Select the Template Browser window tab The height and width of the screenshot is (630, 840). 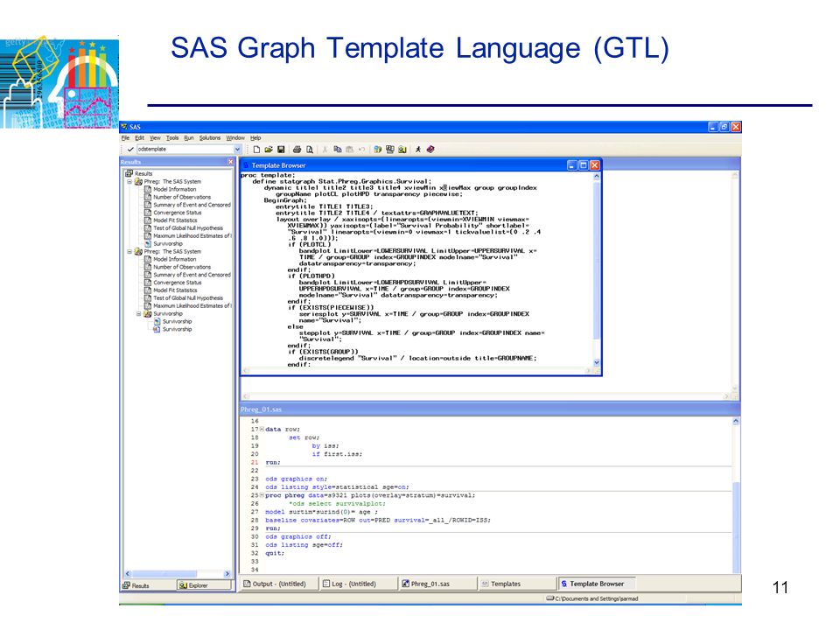(597, 584)
